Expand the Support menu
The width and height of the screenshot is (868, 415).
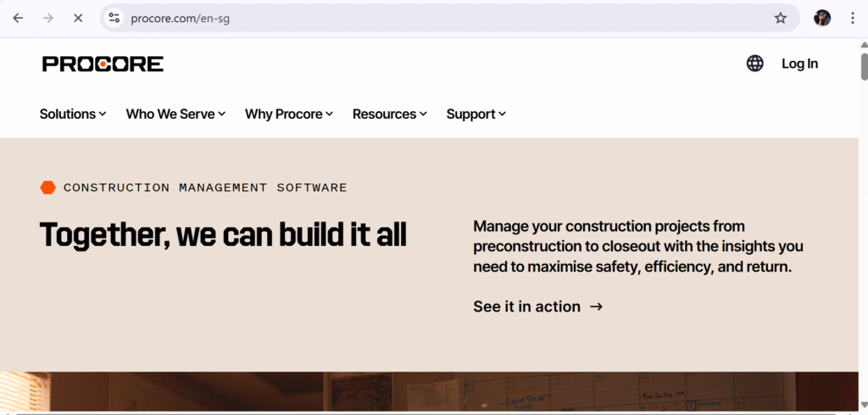tap(476, 114)
